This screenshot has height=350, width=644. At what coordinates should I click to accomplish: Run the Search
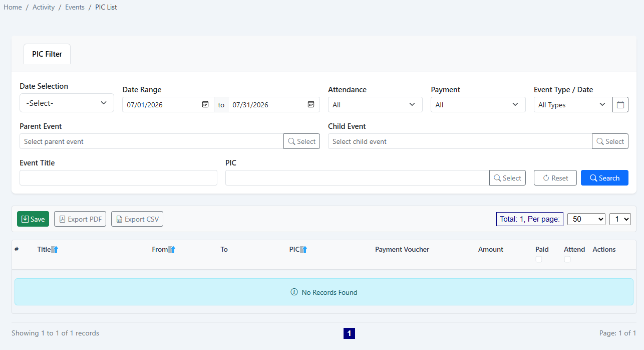pyautogui.click(x=604, y=178)
